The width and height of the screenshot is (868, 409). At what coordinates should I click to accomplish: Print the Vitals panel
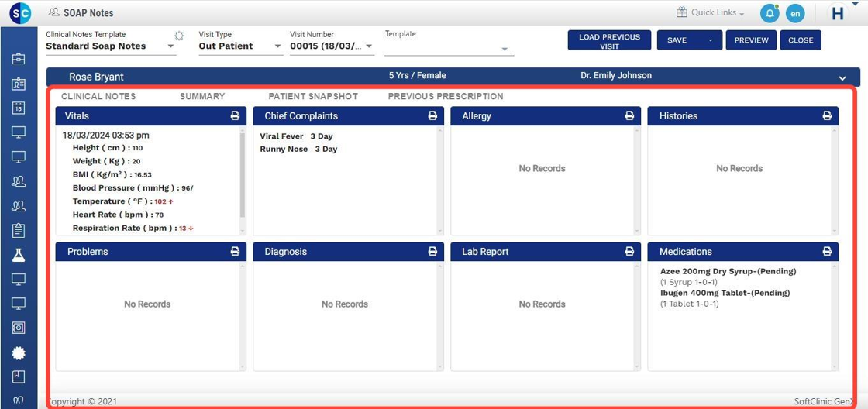point(235,116)
